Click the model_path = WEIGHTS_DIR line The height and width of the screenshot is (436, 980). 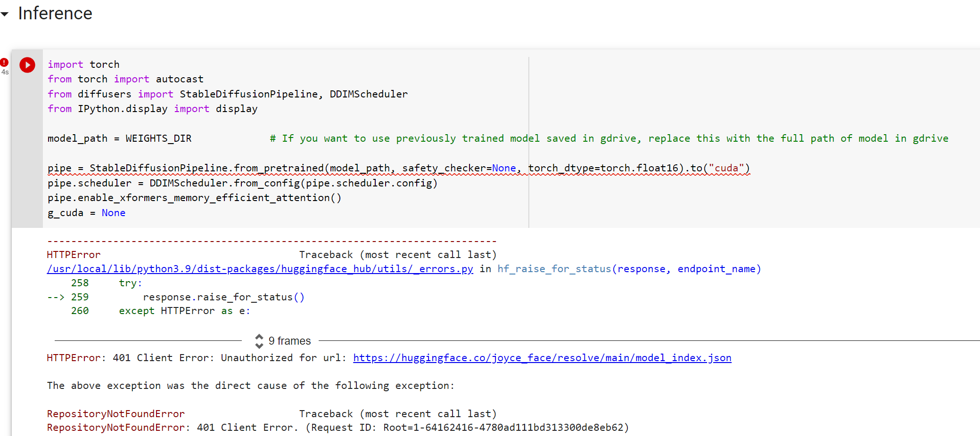pos(119,138)
